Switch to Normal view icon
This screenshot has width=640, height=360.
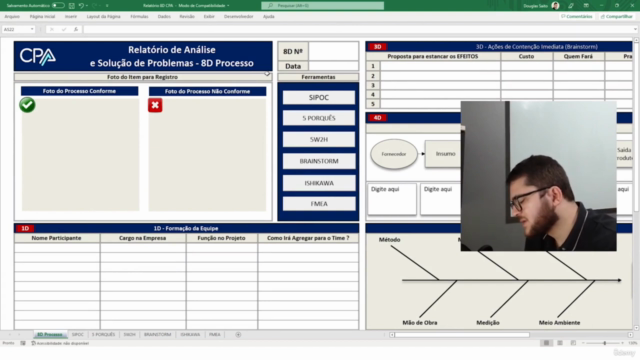[x=546, y=343]
